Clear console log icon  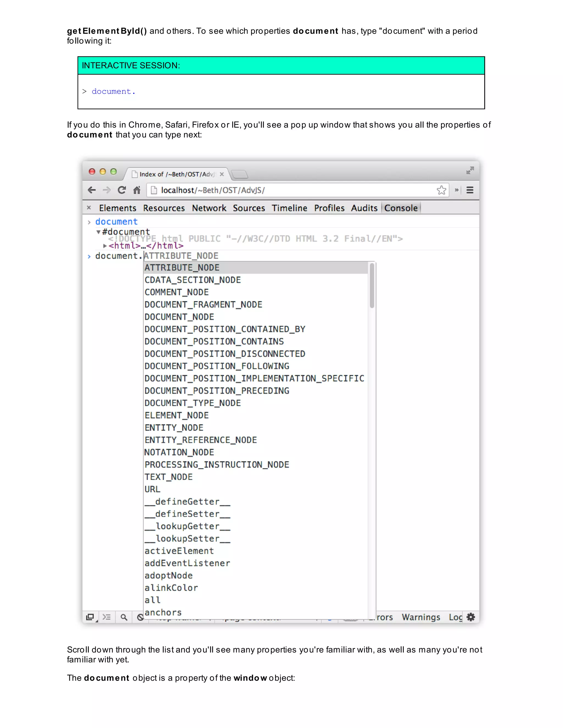[140, 617]
